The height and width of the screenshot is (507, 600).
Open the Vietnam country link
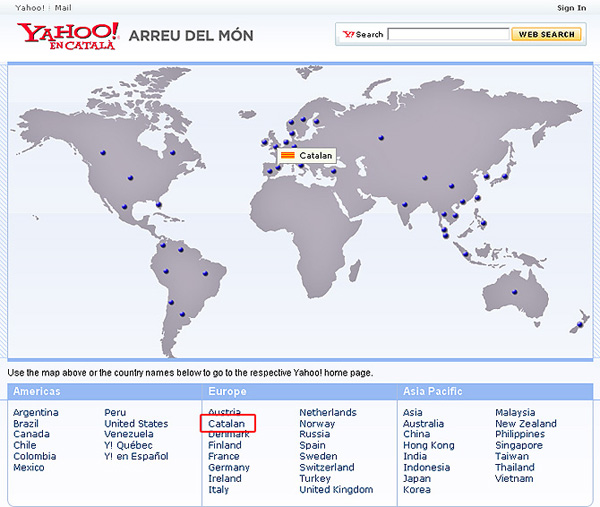pos(514,478)
